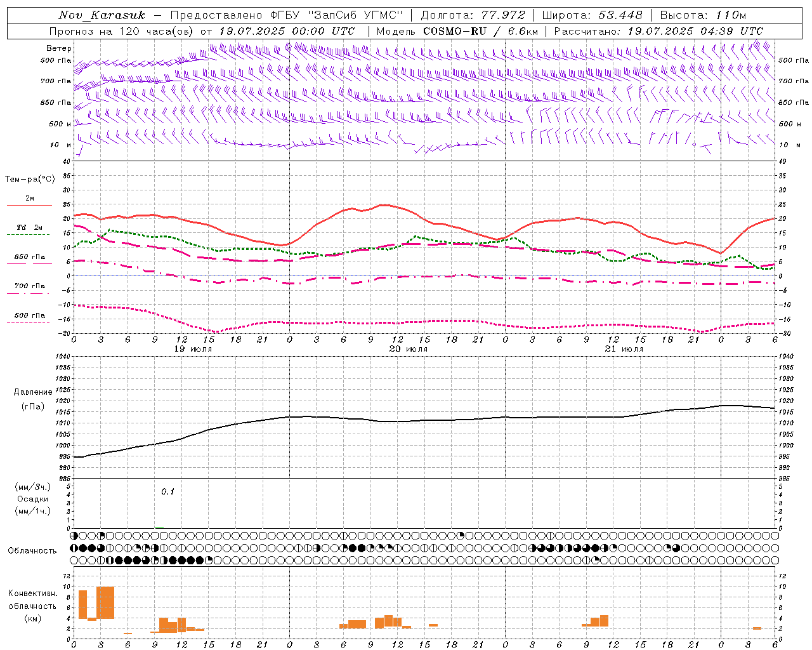Click the 'Давление' pressure panel label
Screen dimensions: 812x650
pyautogui.click(x=33, y=392)
